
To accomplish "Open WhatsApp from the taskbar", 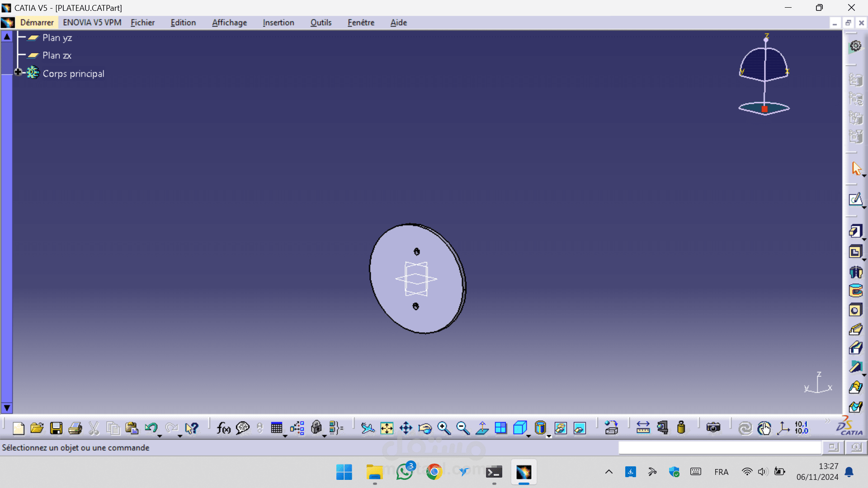I will (x=405, y=472).
